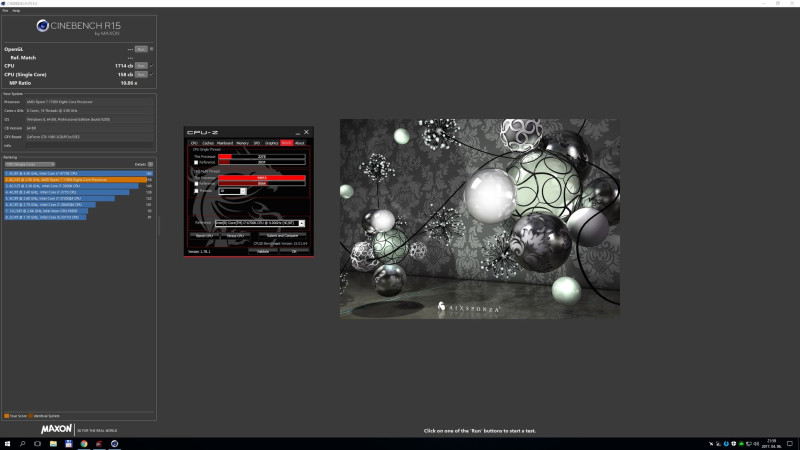Switch to the SPD tab in CPU-Z
Image resolution: width=800 pixels, height=450 pixels.
click(257, 143)
